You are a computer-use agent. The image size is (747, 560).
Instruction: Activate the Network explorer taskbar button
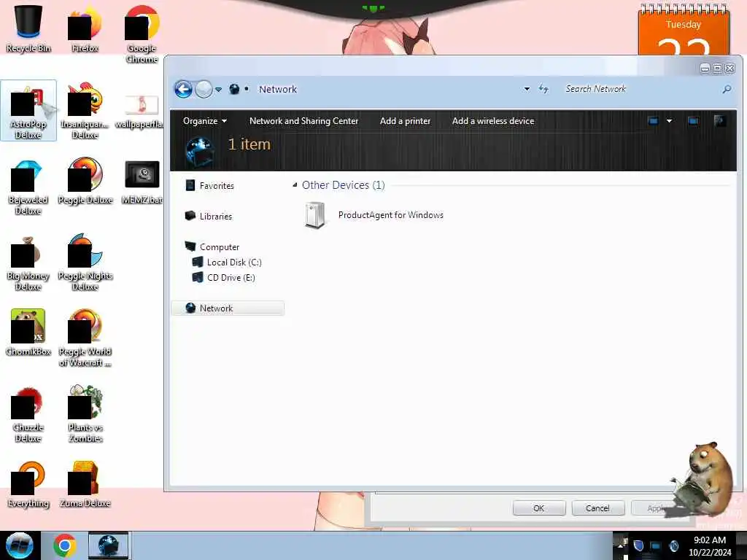[108, 545]
